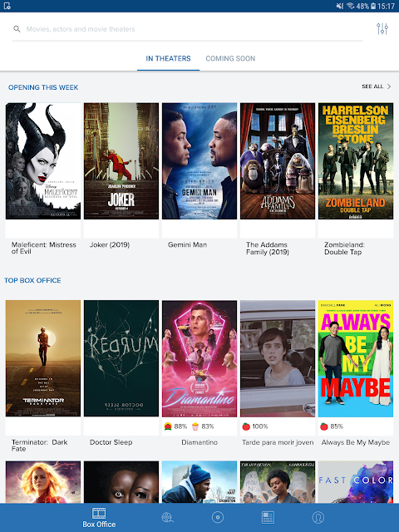
Task: Expand the See All chevron arrow
Action: tap(389, 86)
